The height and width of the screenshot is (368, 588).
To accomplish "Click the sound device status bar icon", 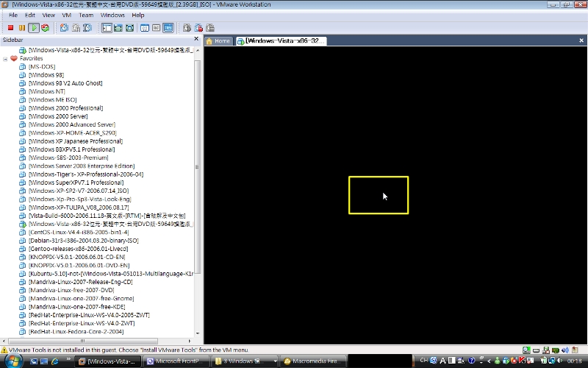I will click(565, 350).
